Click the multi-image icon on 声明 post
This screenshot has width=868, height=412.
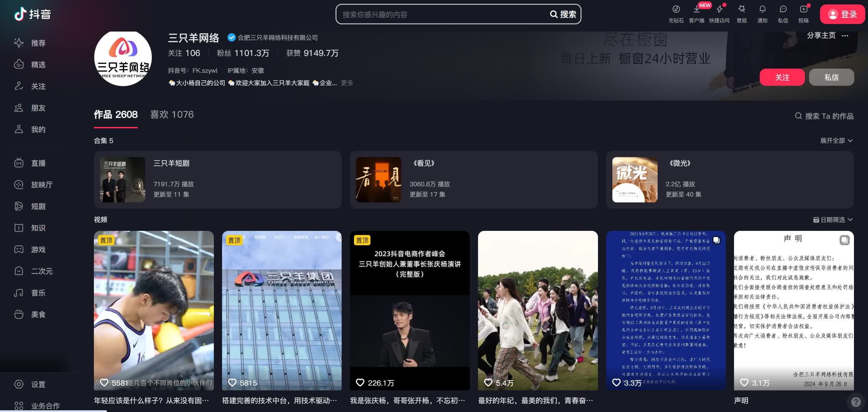point(844,240)
